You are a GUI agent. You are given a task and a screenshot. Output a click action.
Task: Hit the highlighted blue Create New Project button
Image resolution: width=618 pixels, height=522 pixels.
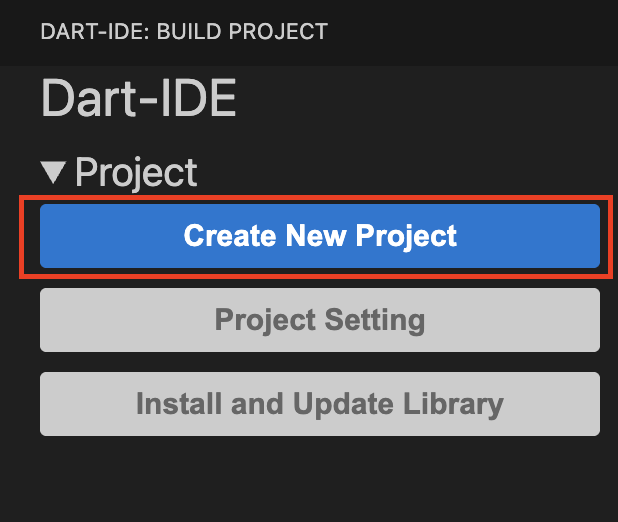click(320, 236)
